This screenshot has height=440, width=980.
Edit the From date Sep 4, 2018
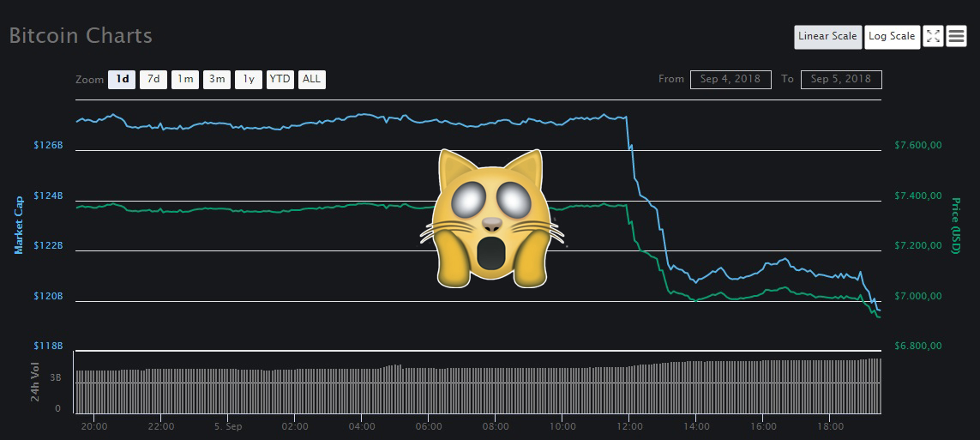730,80
